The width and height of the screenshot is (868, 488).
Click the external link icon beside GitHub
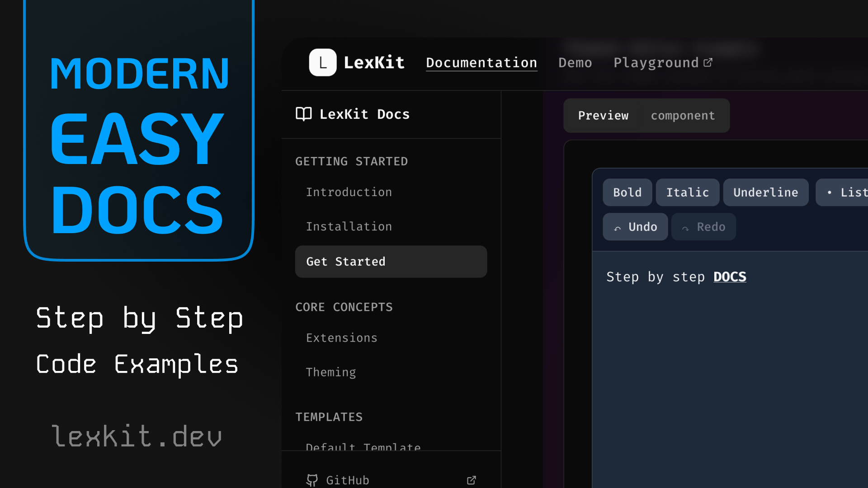471,480
